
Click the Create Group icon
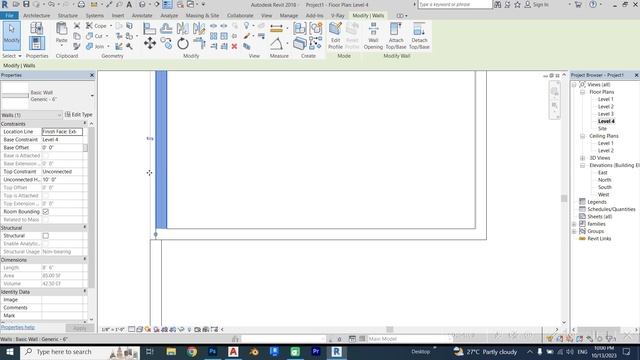316,28
